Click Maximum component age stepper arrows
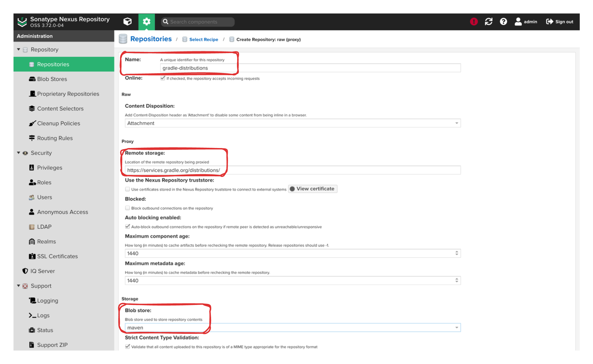The image size is (593, 364). (457, 253)
